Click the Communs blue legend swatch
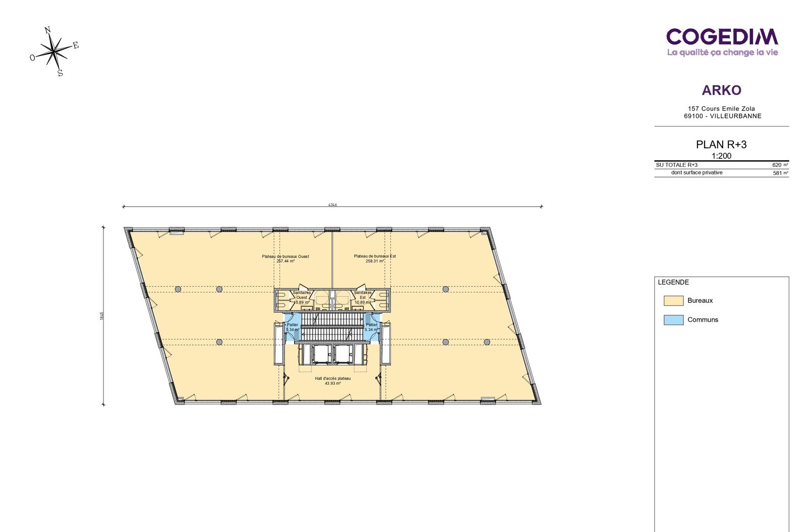This screenshot has width=807, height=532. pos(673,320)
